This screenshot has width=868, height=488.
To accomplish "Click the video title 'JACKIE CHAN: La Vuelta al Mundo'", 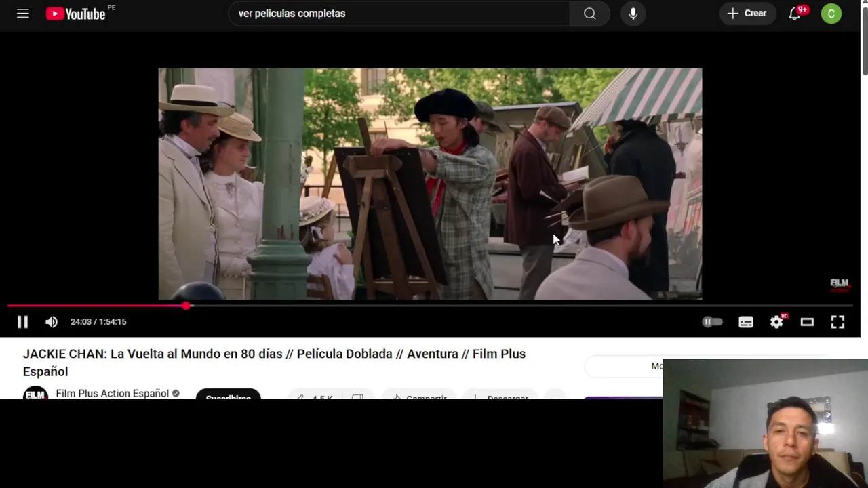I will tap(274, 363).
